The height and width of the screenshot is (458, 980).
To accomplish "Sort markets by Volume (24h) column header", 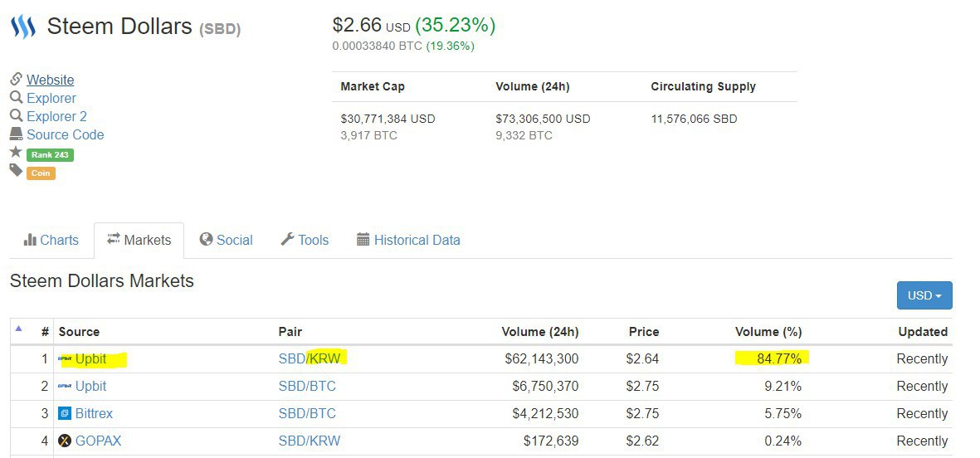I will point(540,332).
